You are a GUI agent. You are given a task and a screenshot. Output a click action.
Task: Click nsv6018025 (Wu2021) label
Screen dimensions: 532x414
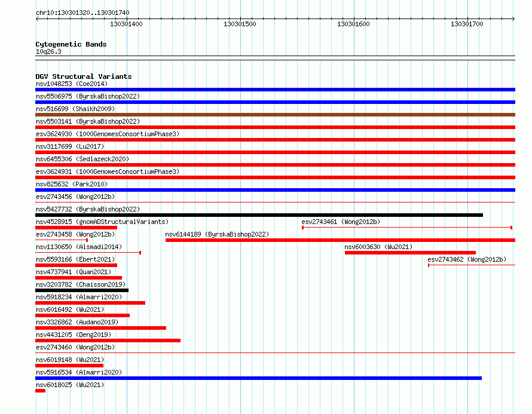coord(70,385)
